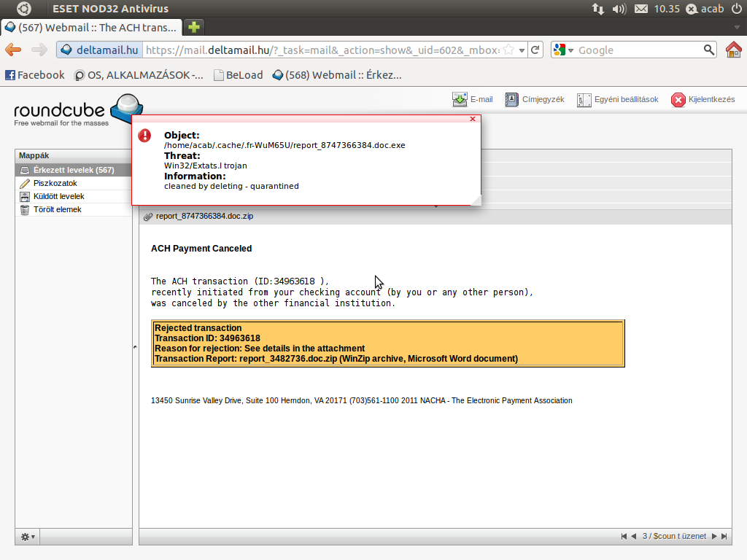Click the Win32/Extats.I trojan threat text
747x560 pixels.
click(x=205, y=166)
